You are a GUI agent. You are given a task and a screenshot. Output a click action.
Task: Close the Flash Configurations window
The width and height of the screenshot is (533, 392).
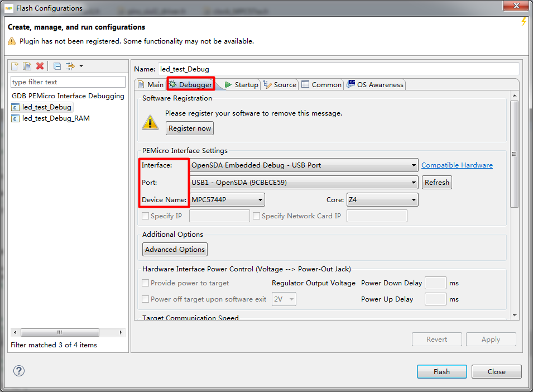click(x=516, y=6)
